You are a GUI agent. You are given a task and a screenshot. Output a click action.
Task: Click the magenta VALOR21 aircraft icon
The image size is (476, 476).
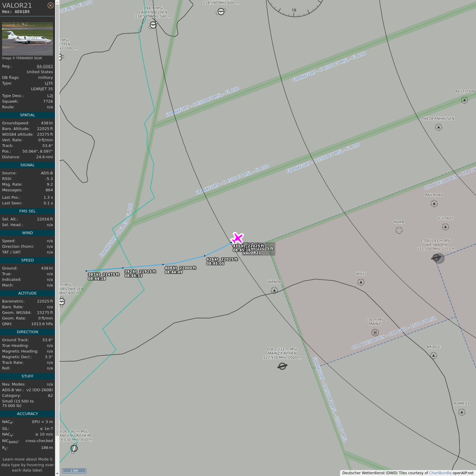click(237, 238)
